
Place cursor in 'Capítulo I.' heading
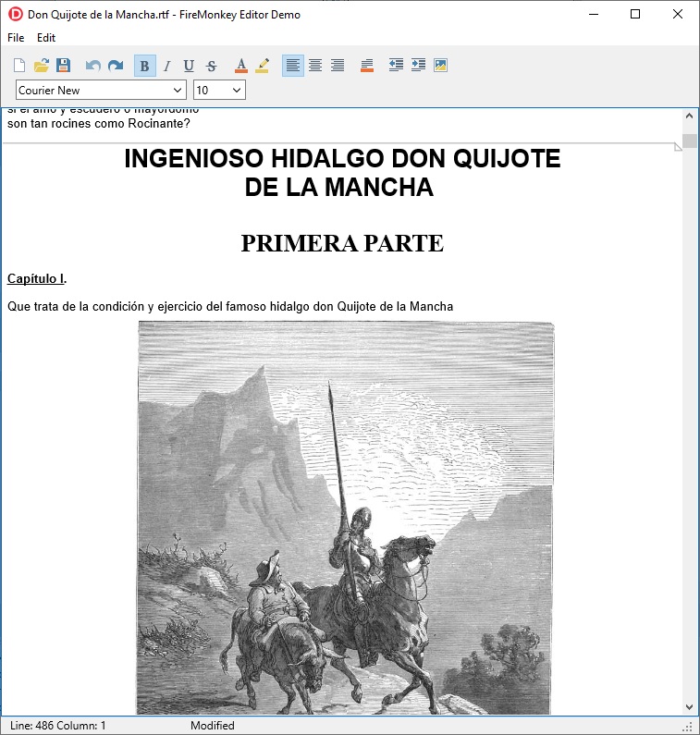point(37,278)
